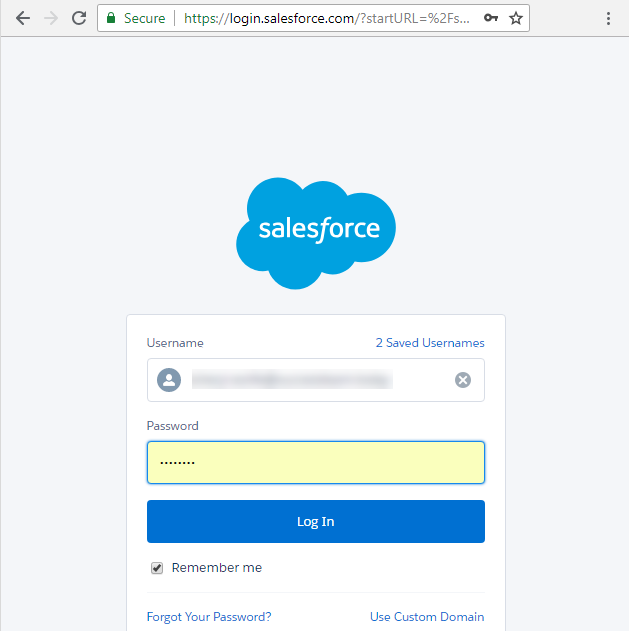View site info via green padlock
This screenshot has width=629, height=631.
pyautogui.click(x=111, y=18)
